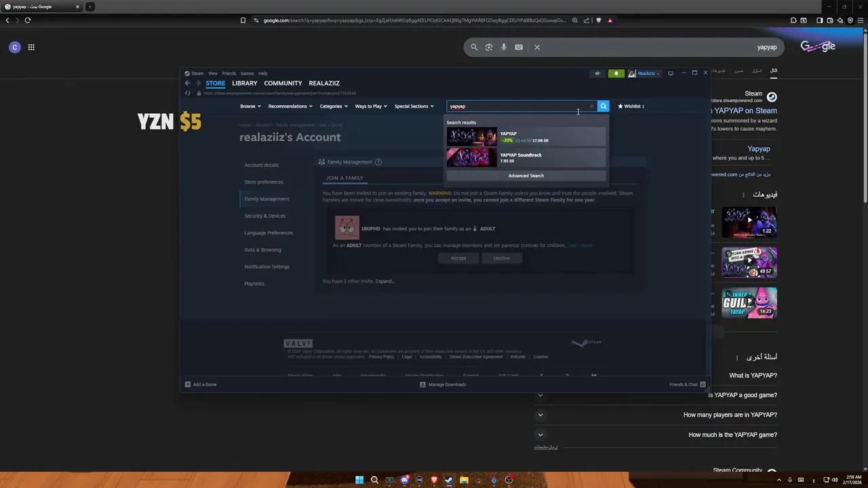The height and width of the screenshot is (488, 868).
Task: Open the Wishlist link
Action: 631,106
